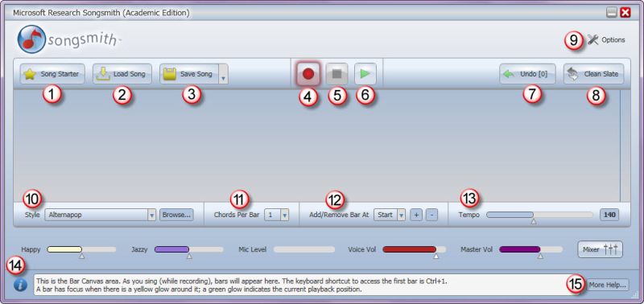
Task: Adjust the Voice Vol slider
Action: pos(414,249)
